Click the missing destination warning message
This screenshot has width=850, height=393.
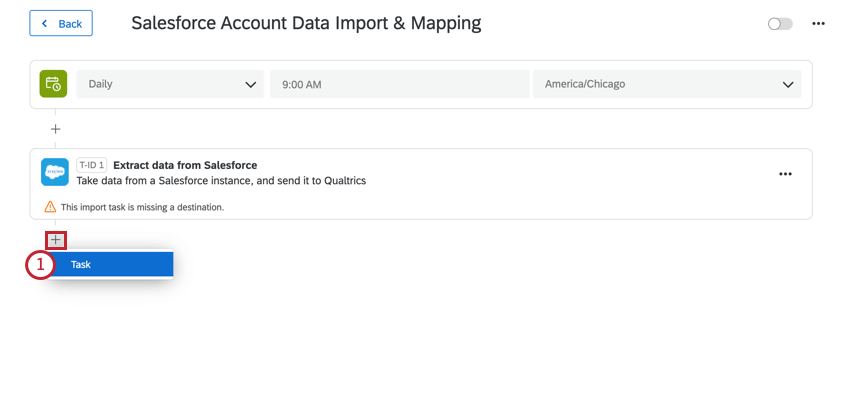[143, 207]
